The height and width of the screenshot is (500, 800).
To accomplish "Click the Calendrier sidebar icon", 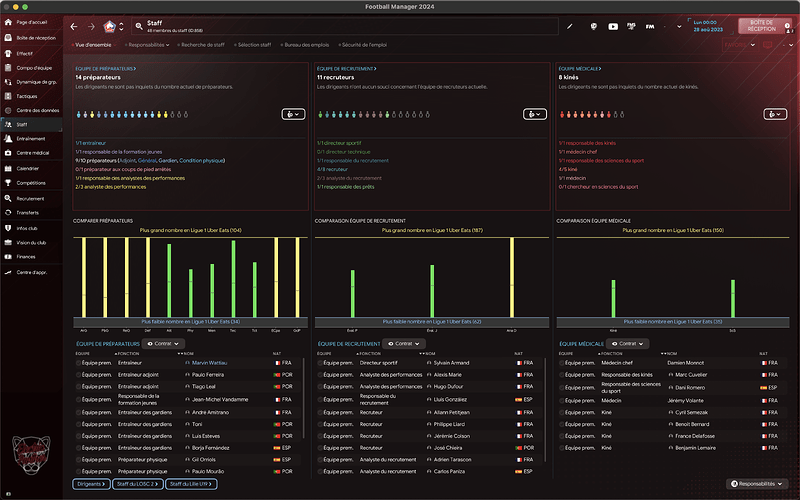I will [x=8, y=168].
